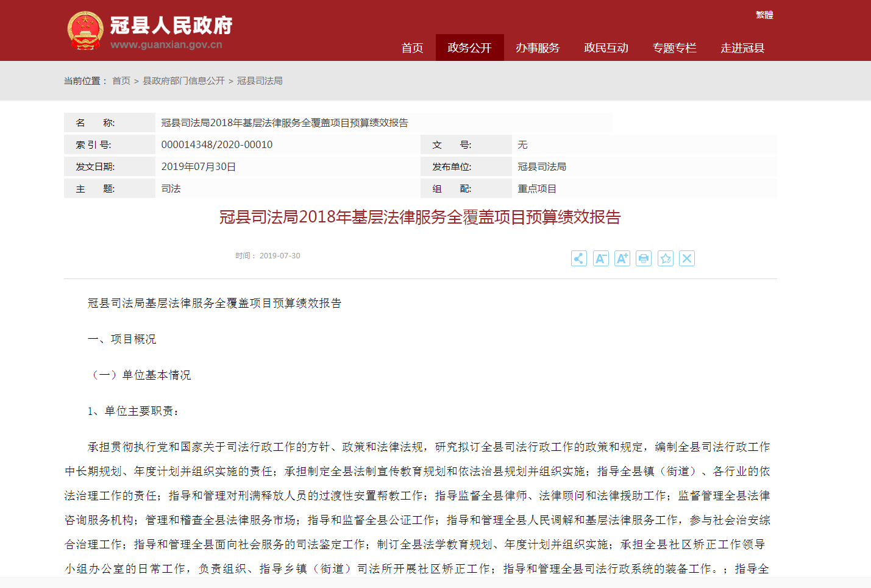
Task: Switch to traditional Chinese via 繁體
Action: (764, 15)
